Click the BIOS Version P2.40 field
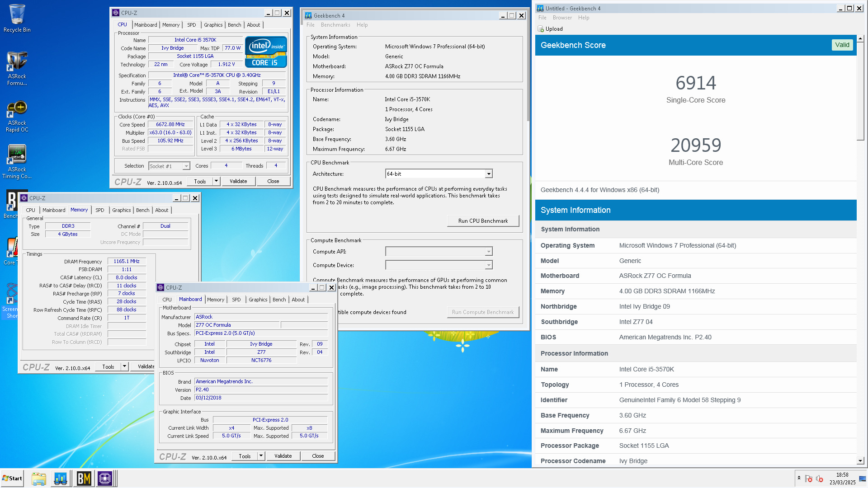868x488 pixels. [261, 389]
